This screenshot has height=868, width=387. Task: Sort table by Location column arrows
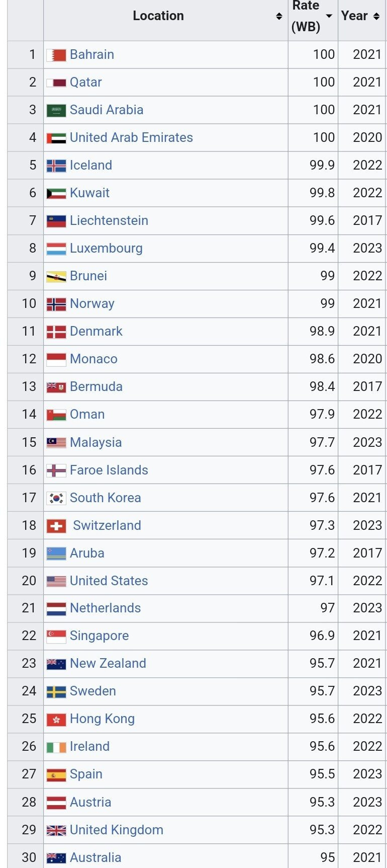(x=279, y=16)
